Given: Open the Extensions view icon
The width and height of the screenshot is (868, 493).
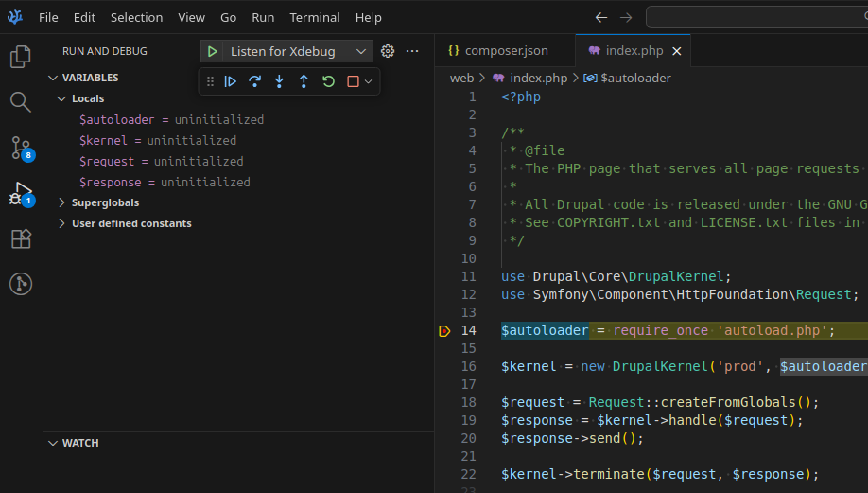Looking at the screenshot, I should (x=20, y=238).
